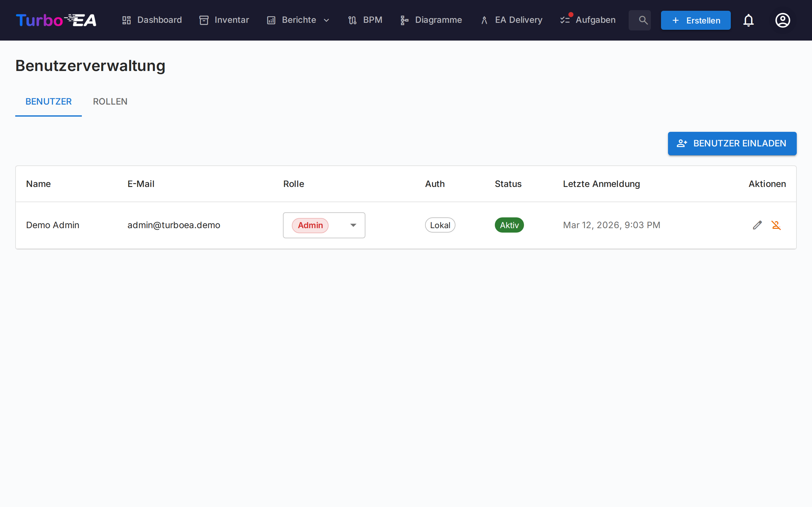Click the Turbo EA logo
This screenshot has width=812, height=507.
point(56,20)
